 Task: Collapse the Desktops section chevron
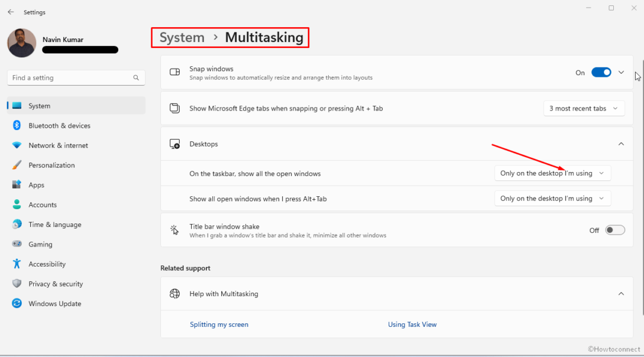pos(621,144)
